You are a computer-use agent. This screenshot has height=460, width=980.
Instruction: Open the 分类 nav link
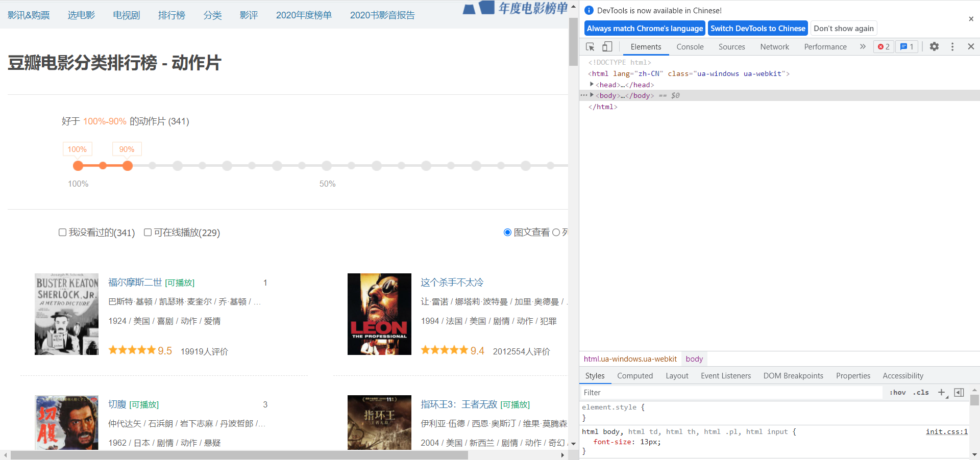point(212,15)
